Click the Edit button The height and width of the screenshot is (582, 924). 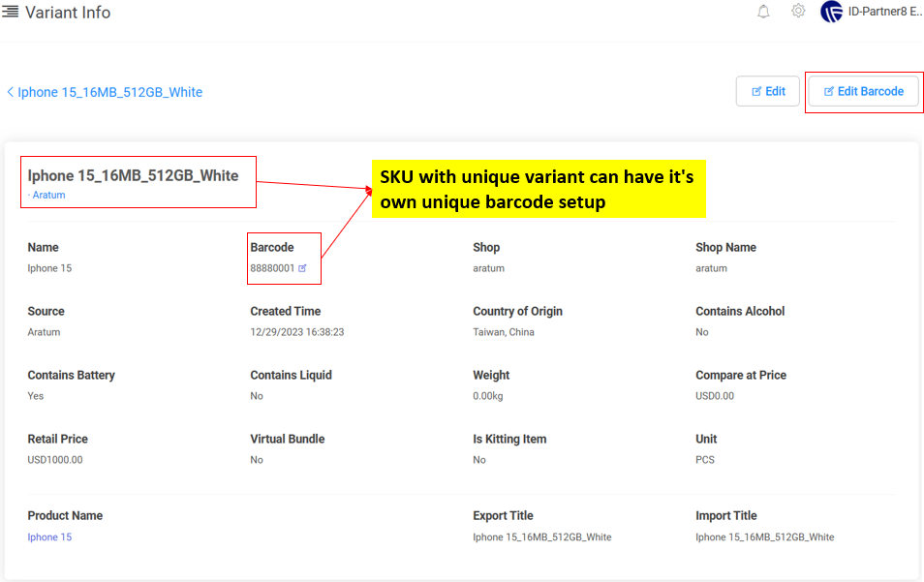tap(768, 91)
